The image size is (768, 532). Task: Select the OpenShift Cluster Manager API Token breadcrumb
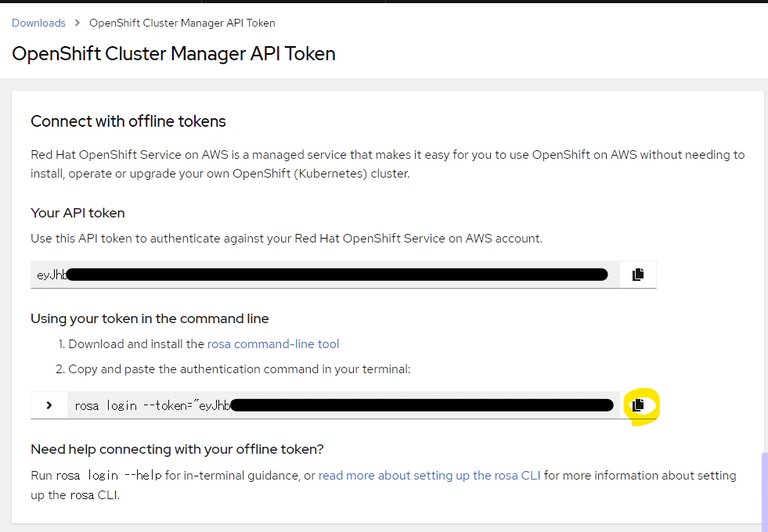pyautogui.click(x=182, y=23)
